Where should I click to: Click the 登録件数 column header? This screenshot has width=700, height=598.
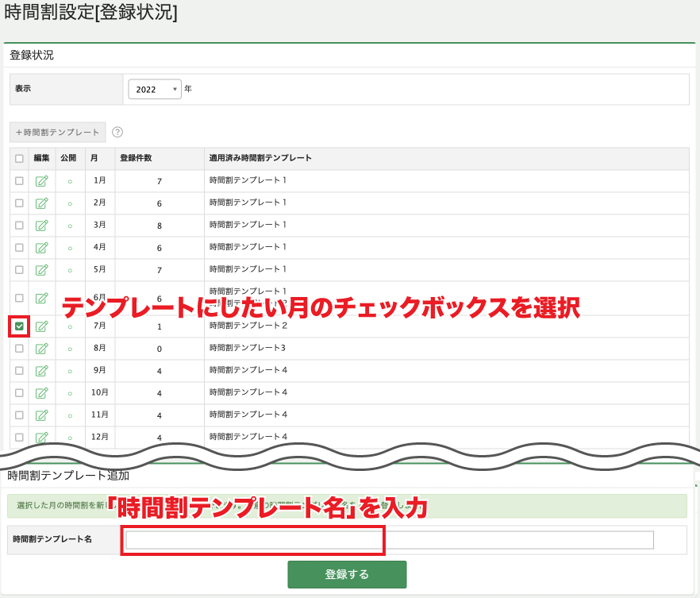[136, 158]
